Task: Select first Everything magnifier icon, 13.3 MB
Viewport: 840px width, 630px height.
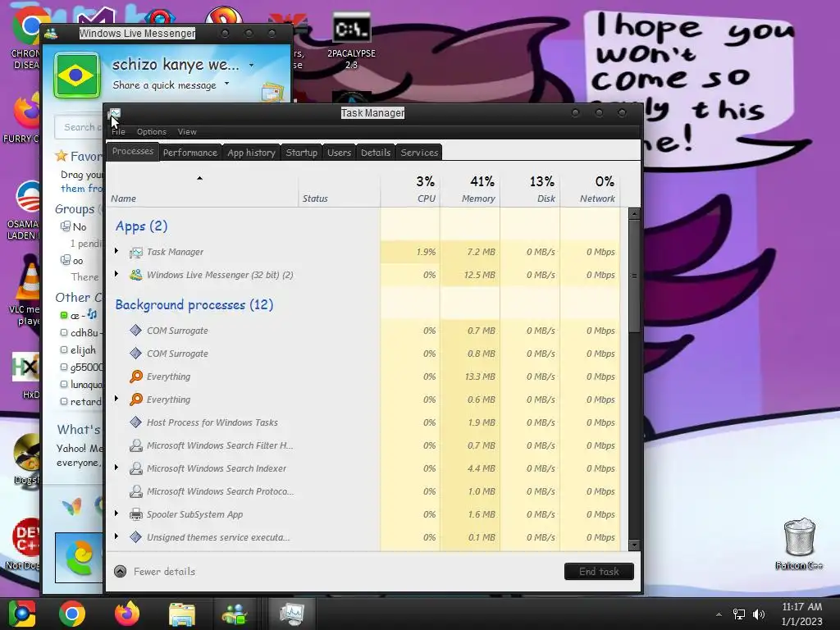Action: point(136,377)
